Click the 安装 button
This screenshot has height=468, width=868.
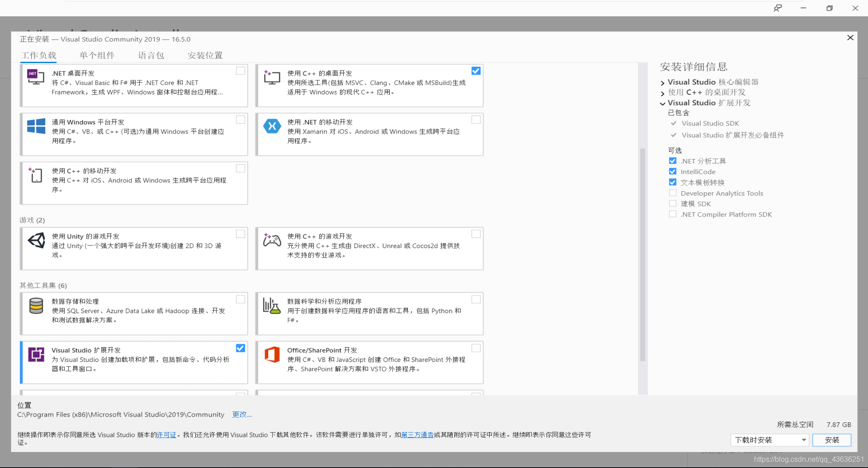pyautogui.click(x=832, y=440)
